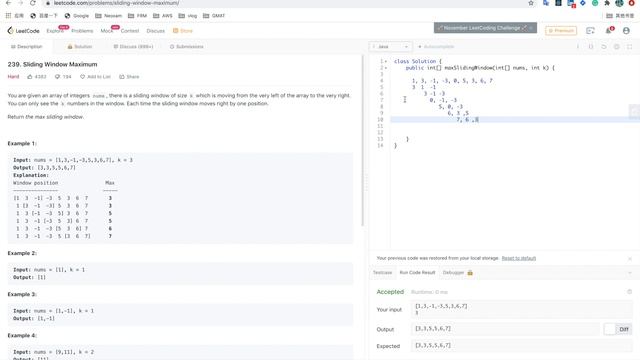Switch to the Solution tab
This screenshot has width=640, height=360.
click(80, 47)
